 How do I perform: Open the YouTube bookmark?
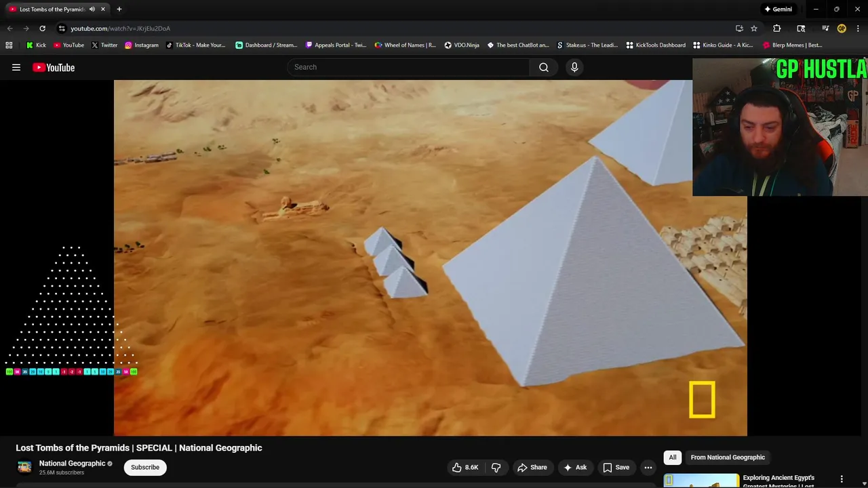tap(68, 45)
